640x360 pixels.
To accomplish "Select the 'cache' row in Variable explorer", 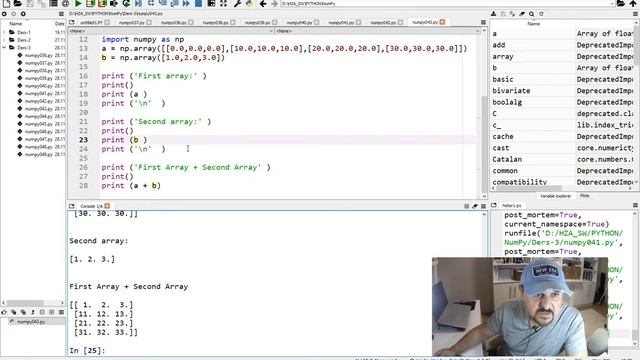I will coord(563,136).
